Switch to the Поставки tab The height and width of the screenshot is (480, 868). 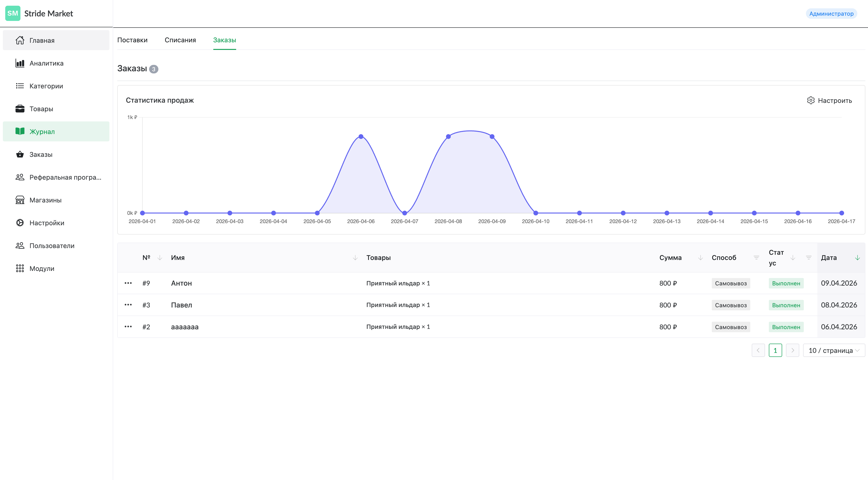click(x=132, y=40)
